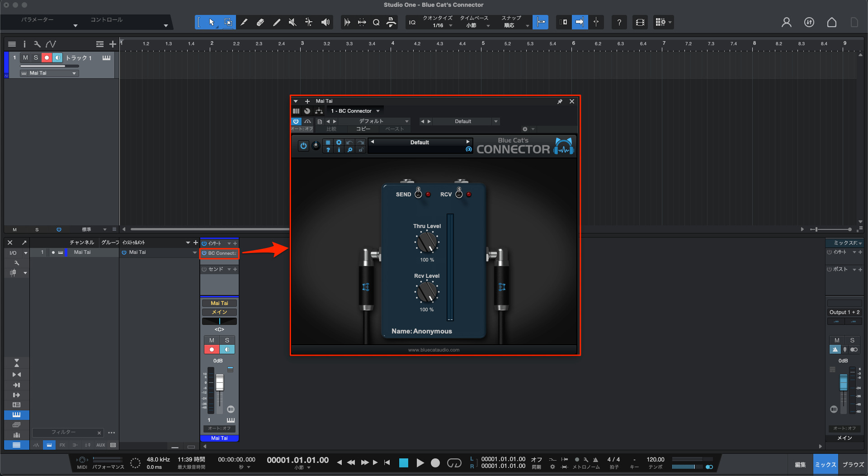Viewport: 868px width, 476px height.
Task: Select the Range tool
Action: [x=228, y=22]
